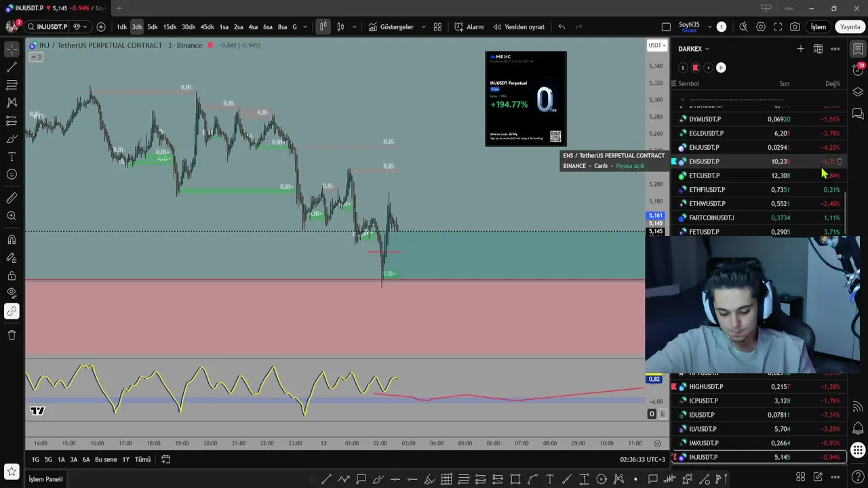Select the trend line drawing tool

point(12,67)
